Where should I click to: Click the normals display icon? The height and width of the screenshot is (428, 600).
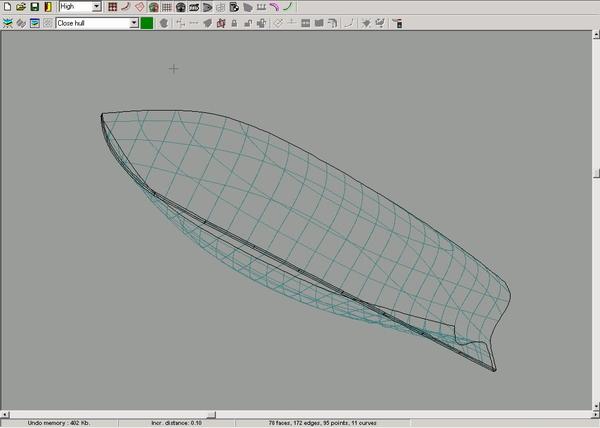(261, 7)
